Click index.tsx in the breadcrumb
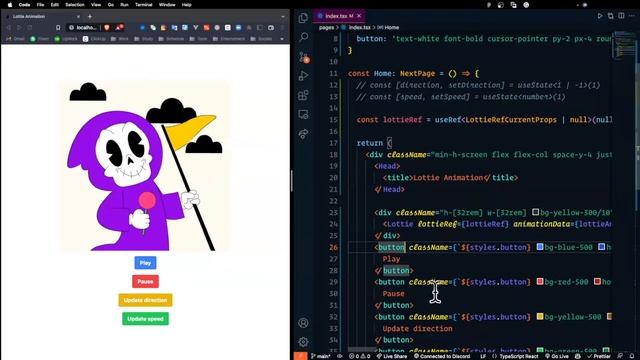The width and height of the screenshot is (640, 360). [360, 27]
